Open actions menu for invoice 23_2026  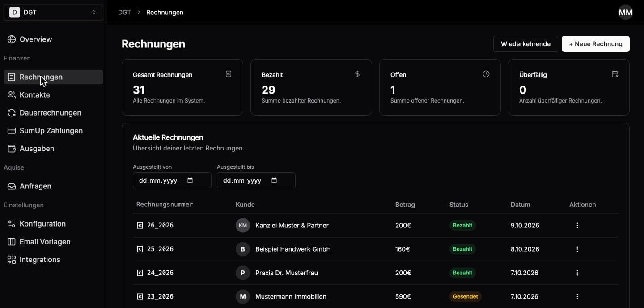[577, 296]
